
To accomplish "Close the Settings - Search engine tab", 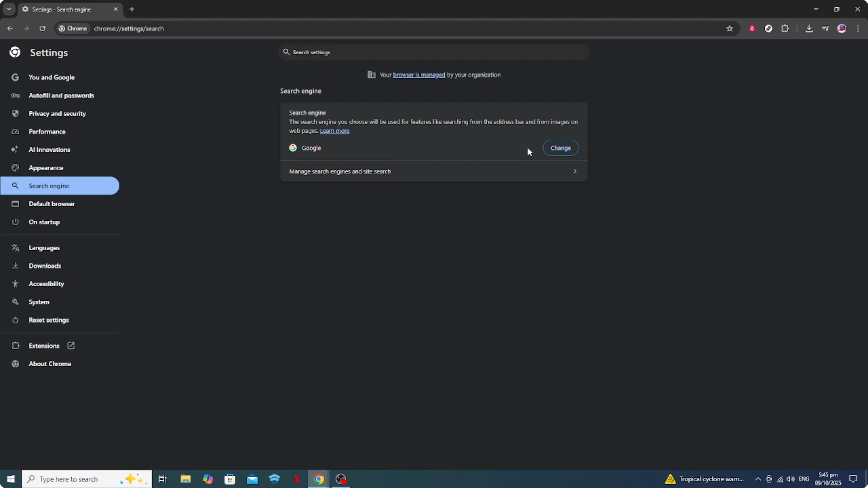I will (x=116, y=9).
